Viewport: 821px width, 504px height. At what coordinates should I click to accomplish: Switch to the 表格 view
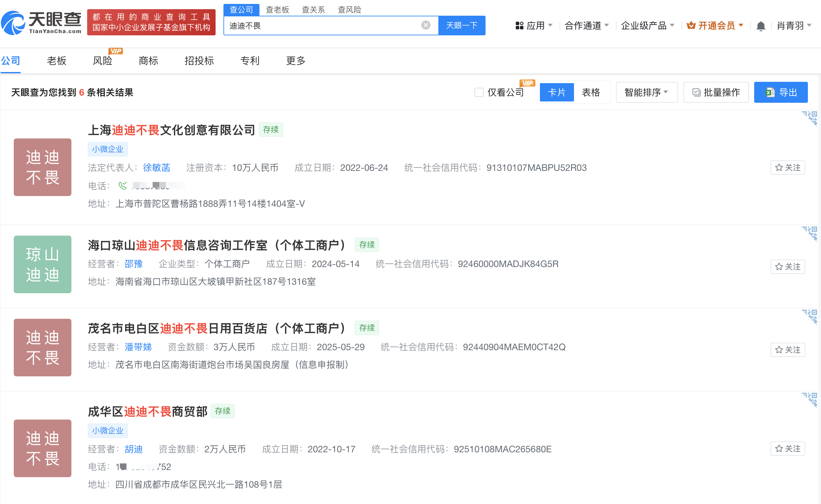(590, 92)
